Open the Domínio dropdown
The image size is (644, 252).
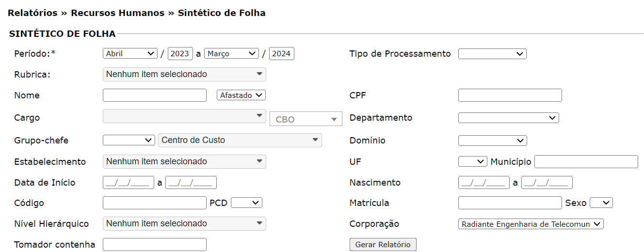492,141
